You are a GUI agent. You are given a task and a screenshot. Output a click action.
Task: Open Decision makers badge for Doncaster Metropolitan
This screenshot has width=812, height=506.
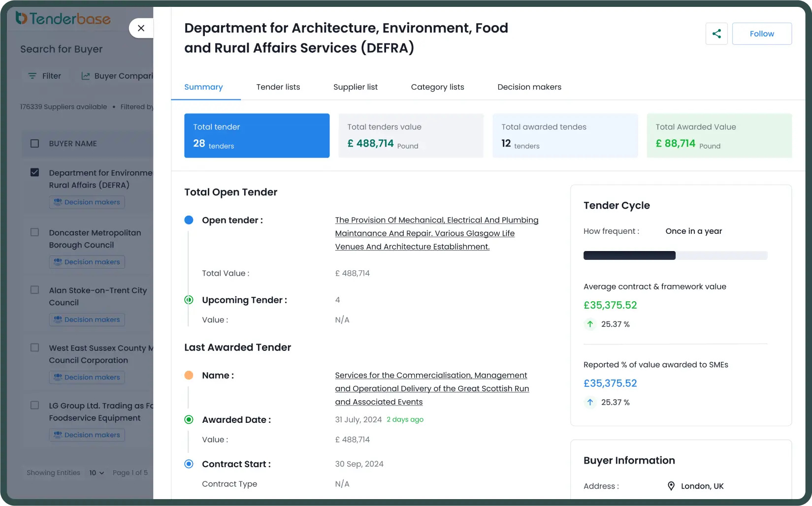coord(87,262)
